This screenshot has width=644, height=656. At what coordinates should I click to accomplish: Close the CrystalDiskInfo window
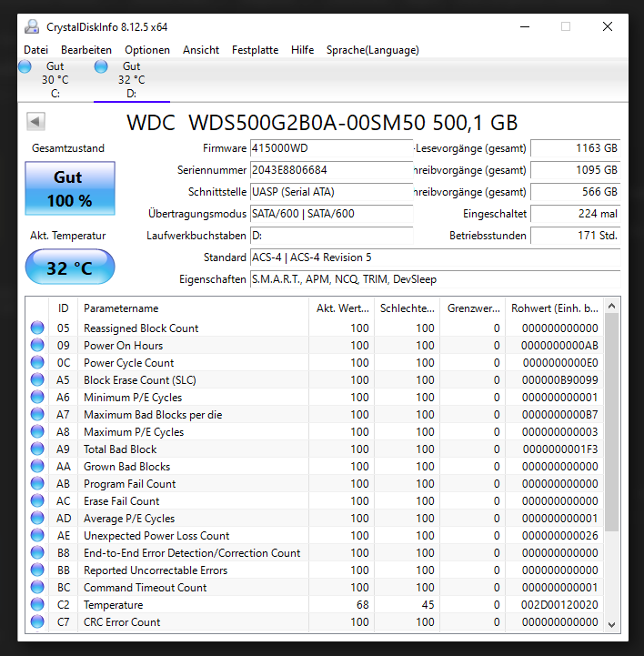(608, 26)
